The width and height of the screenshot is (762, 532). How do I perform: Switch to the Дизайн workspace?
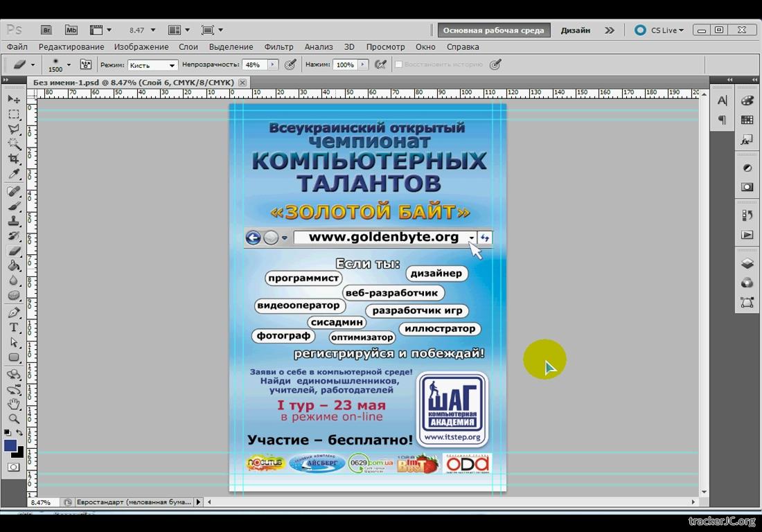[x=575, y=30]
